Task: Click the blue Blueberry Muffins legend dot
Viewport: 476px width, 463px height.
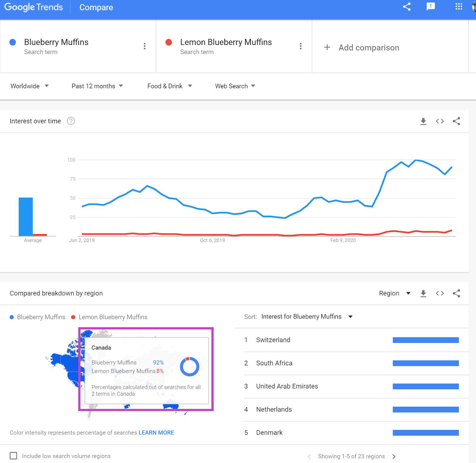Action: pos(12,317)
